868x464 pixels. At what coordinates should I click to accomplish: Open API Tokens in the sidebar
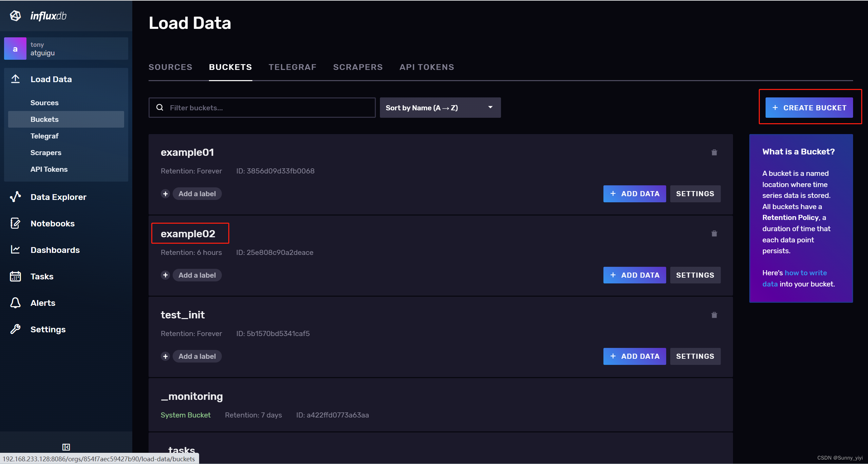49,169
